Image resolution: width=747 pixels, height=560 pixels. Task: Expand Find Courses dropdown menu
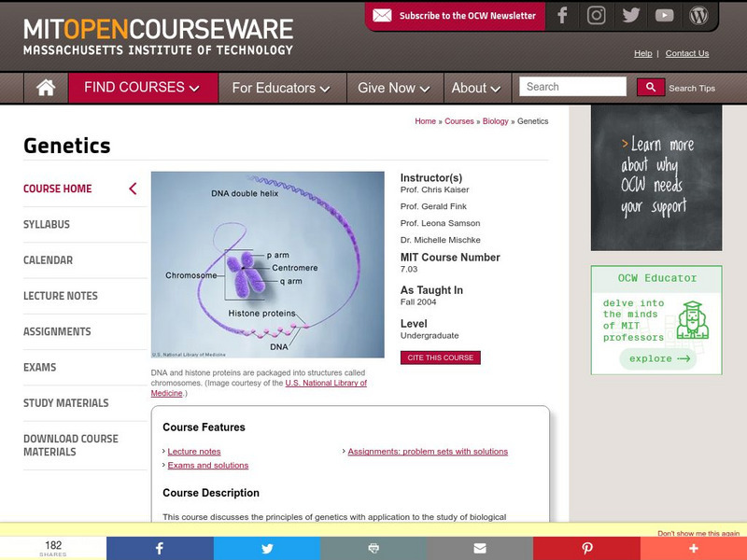click(x=143, y=88)
